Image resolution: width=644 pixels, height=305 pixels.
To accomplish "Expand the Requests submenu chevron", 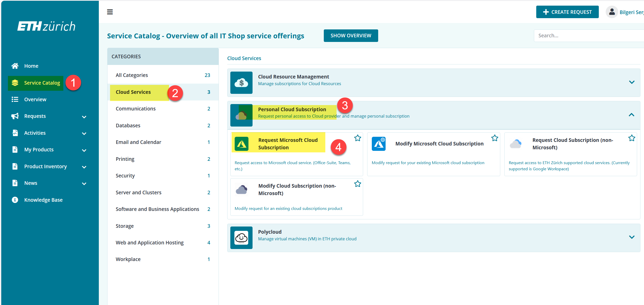I will pyautogui.click(x=84, y=117).
